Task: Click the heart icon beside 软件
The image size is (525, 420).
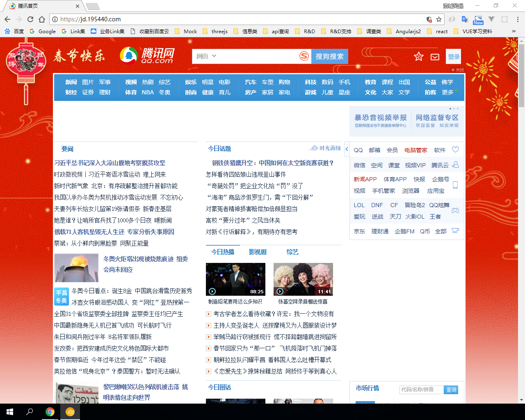Action: click(455, 150)
